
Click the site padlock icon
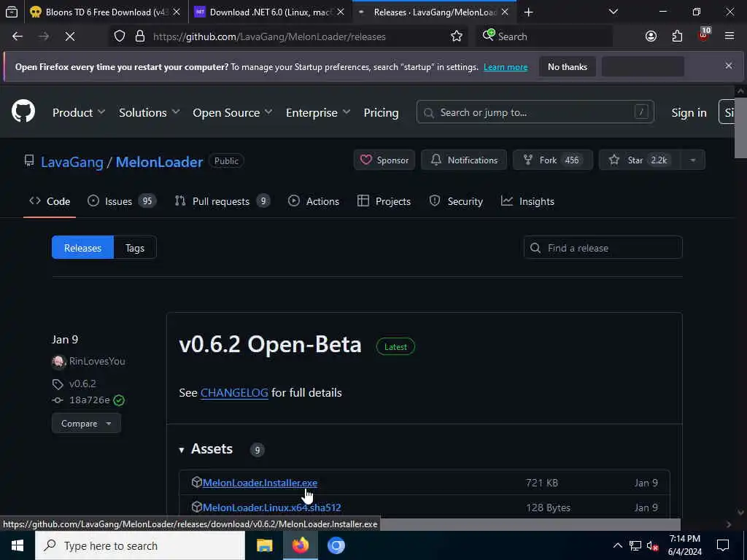[139, 36]
